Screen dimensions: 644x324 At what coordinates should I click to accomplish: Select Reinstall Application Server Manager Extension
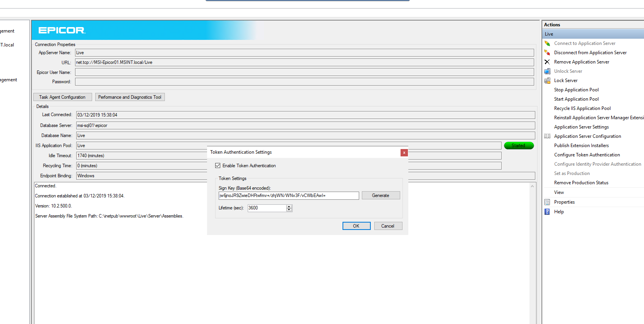tap(599, 118)
